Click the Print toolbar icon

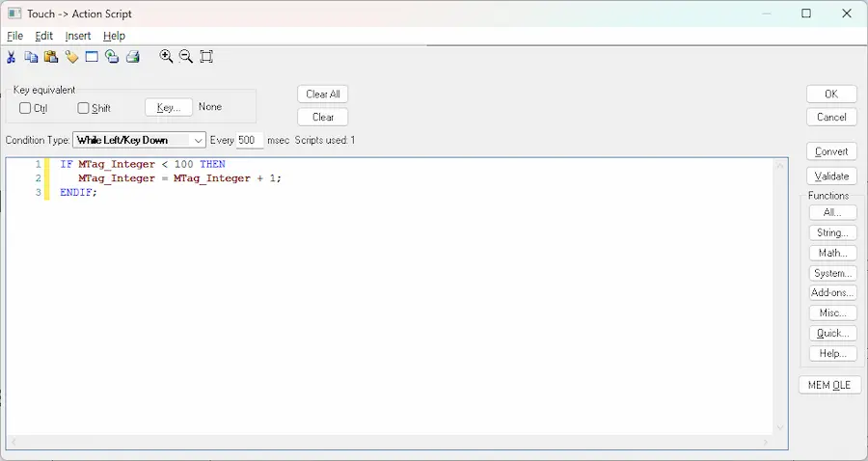pyautogui.click(x=132, y=57)
